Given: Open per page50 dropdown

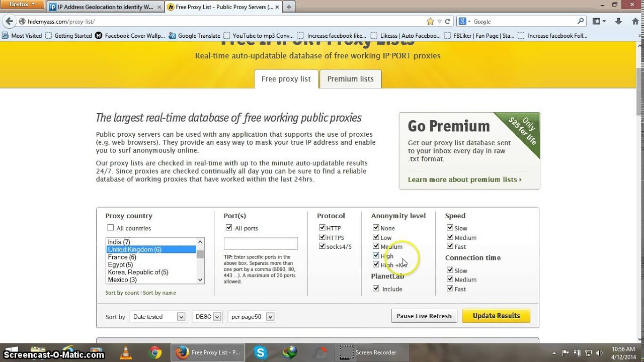Looking at the screenshot, I should (251, 317).
